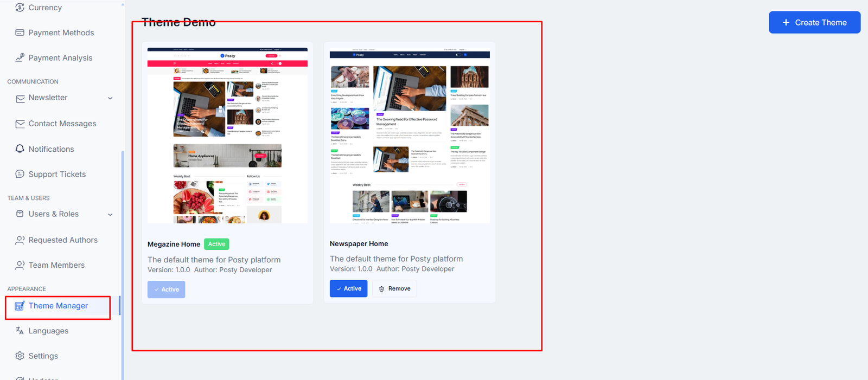Click the COMMUNICATION section label
The image size is (868, 380).
[x=33, y=82]
